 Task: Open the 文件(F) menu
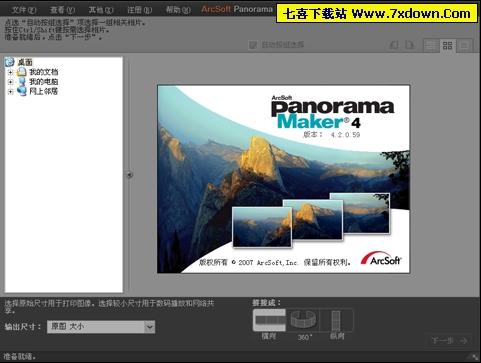(x=24, y=10)
